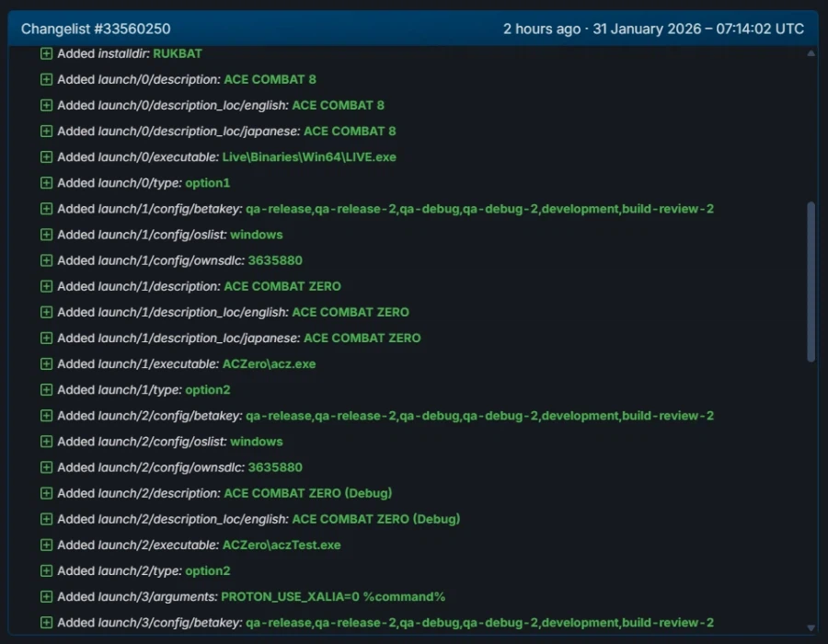
Task: Click the vertical scrollbar thumb
Action: point(811,281)
